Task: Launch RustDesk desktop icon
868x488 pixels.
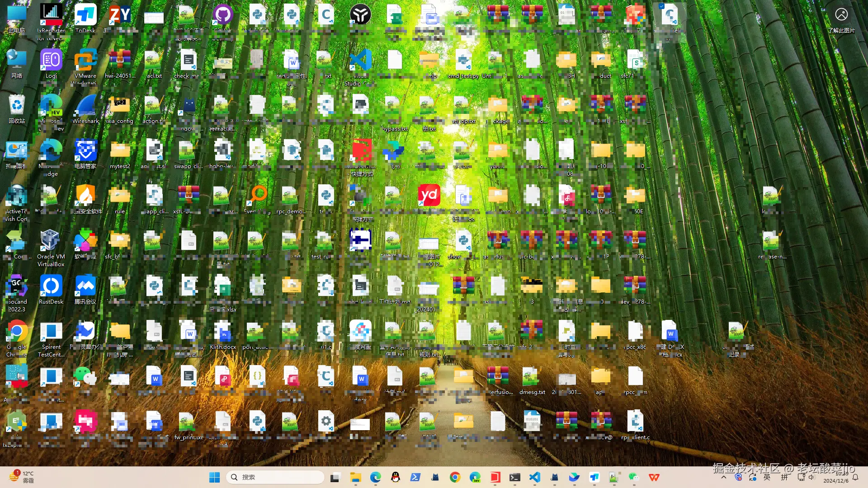Action: coord(51,287)
